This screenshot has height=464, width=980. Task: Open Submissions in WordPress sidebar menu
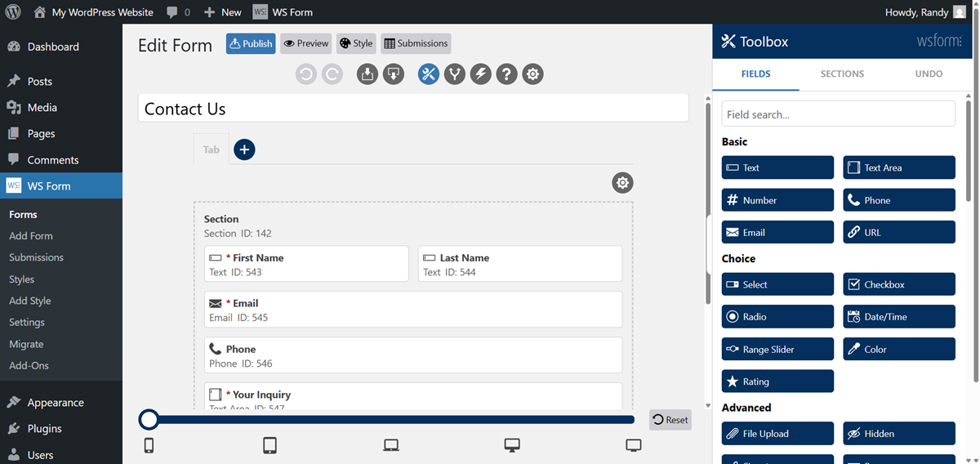(36, 257)
